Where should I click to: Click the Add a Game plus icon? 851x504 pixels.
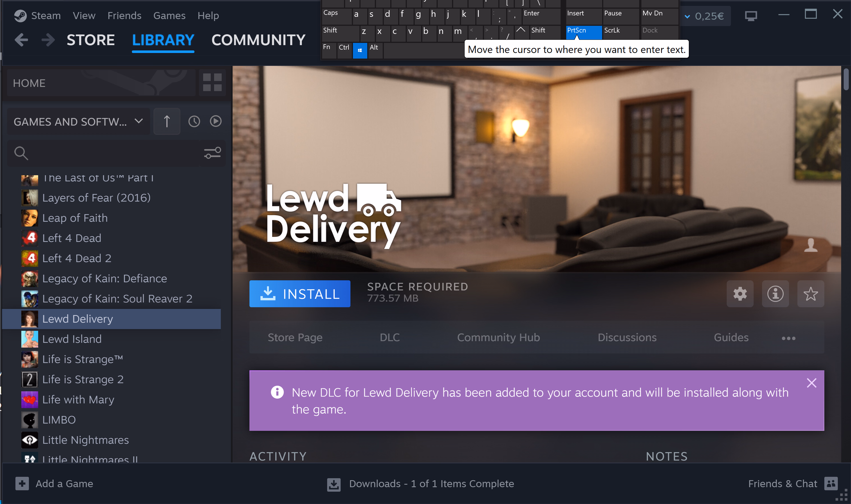pos(22,484)
